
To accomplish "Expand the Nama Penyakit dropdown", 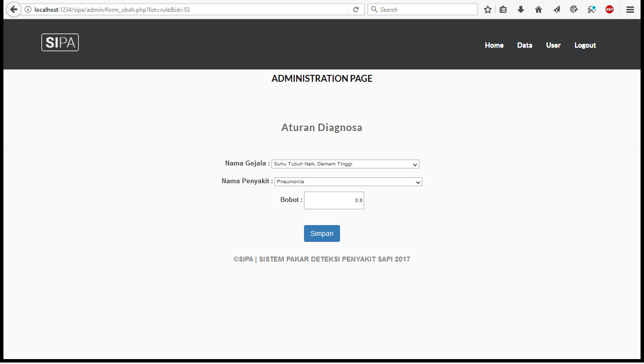I will click(348, 182).
